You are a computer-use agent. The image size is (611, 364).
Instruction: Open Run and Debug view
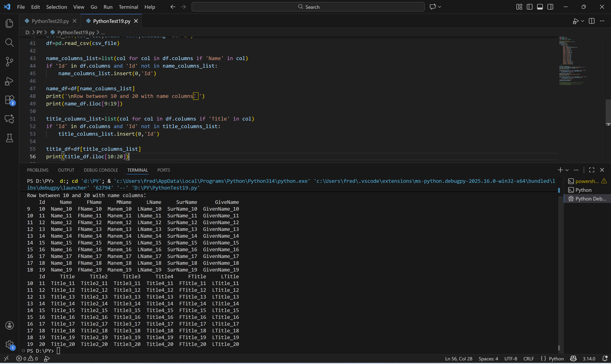(9, 81)
